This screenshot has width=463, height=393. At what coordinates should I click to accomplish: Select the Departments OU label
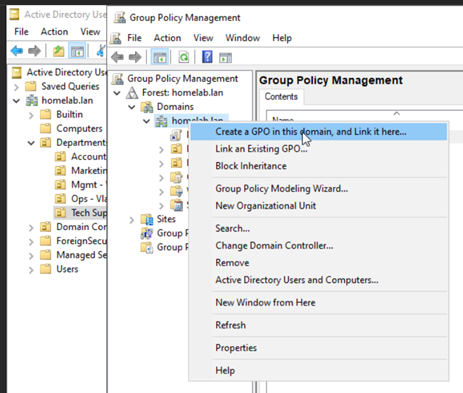click(81, 143)
